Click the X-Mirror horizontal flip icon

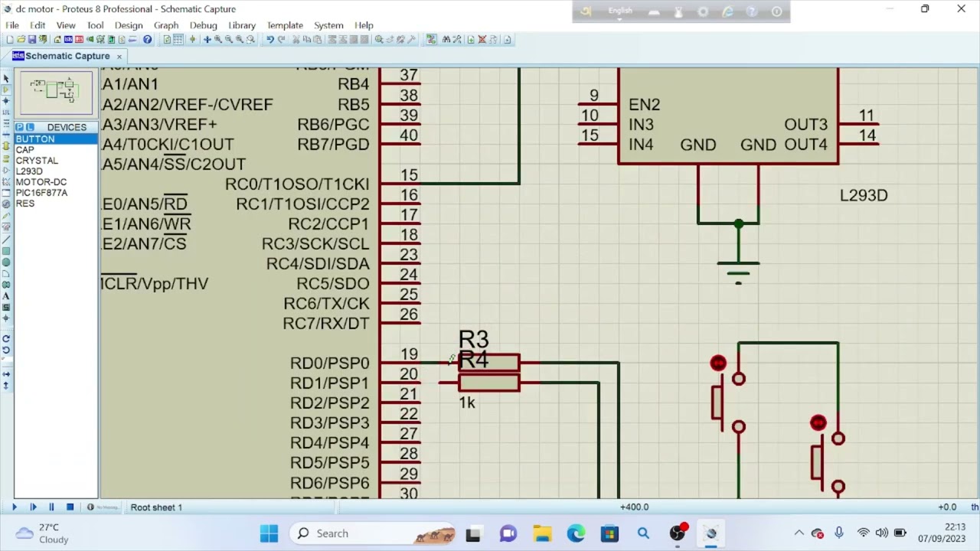pyautogui.click(x=6, y=376)
